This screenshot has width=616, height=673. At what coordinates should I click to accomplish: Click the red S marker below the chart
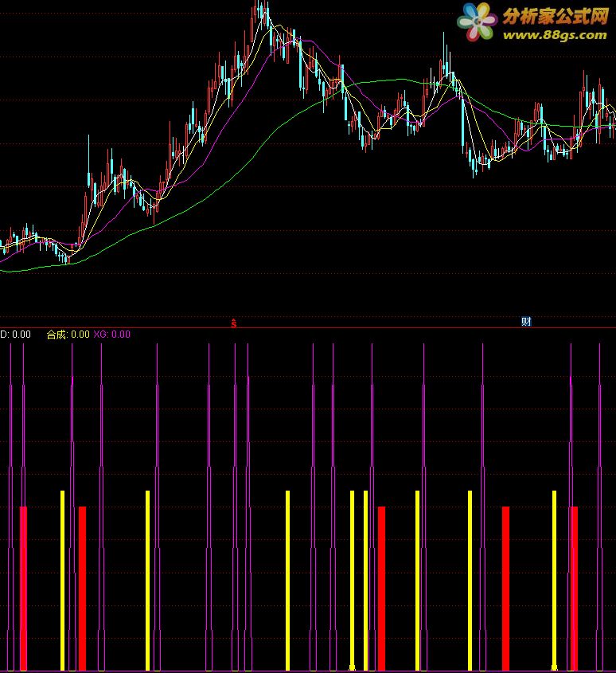tap(234, 323)
